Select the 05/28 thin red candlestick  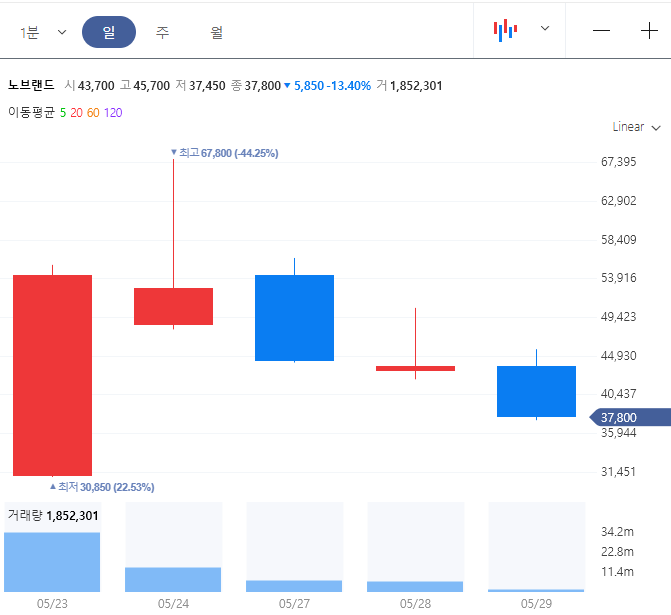[x=416, y=368]
